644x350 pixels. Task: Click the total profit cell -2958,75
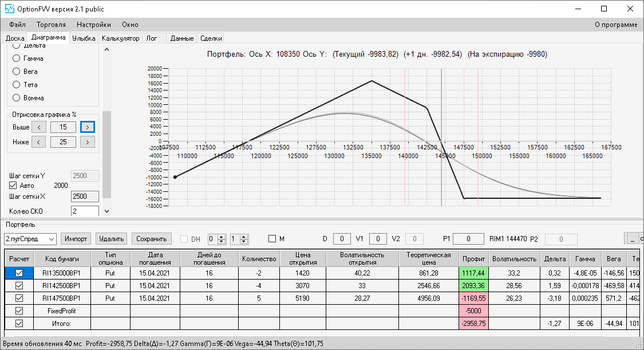473,323
